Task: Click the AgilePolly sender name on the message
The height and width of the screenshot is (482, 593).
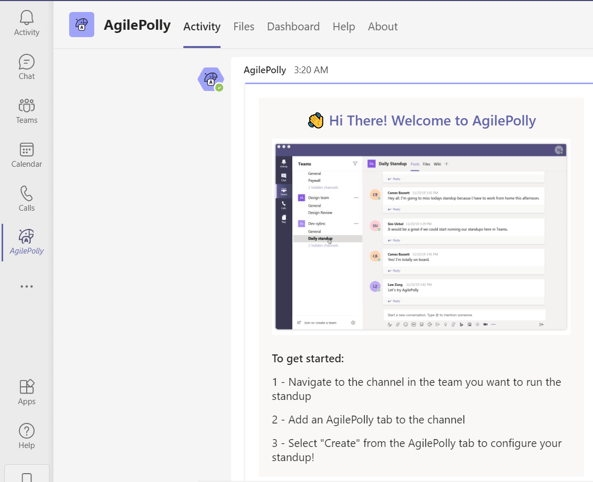Action: (x=265, y=70)
